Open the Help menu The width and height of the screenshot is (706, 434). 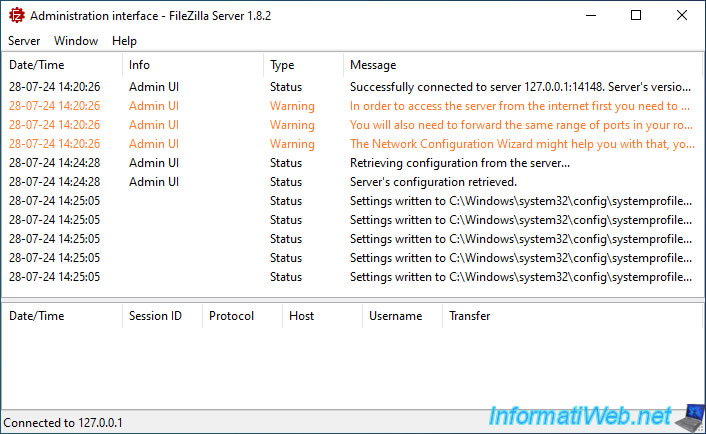(x=124, y=41)
